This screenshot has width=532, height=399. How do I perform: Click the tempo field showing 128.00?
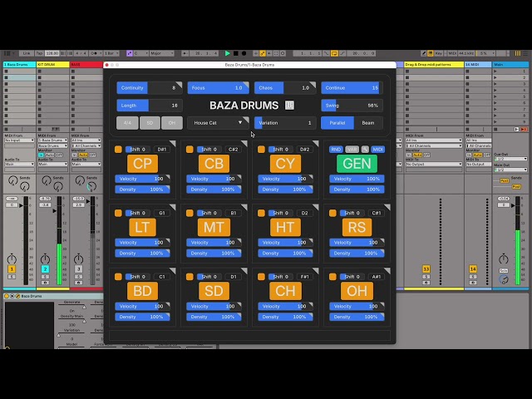[x=52, y=53]
